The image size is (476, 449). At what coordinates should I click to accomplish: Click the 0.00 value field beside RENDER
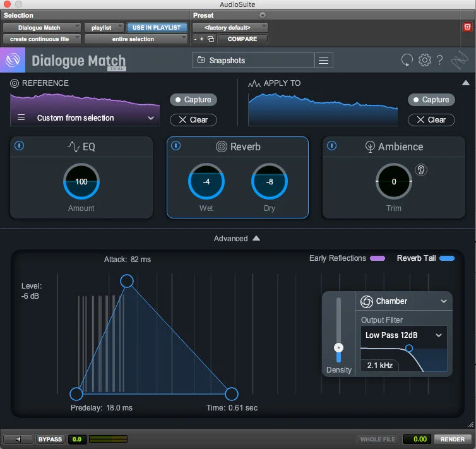point(417,439)
